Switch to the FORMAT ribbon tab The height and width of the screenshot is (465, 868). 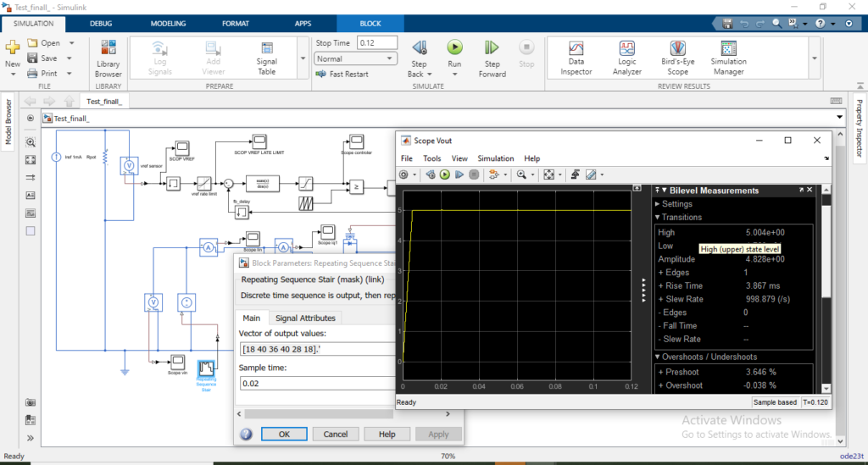[x=236, y=24]
